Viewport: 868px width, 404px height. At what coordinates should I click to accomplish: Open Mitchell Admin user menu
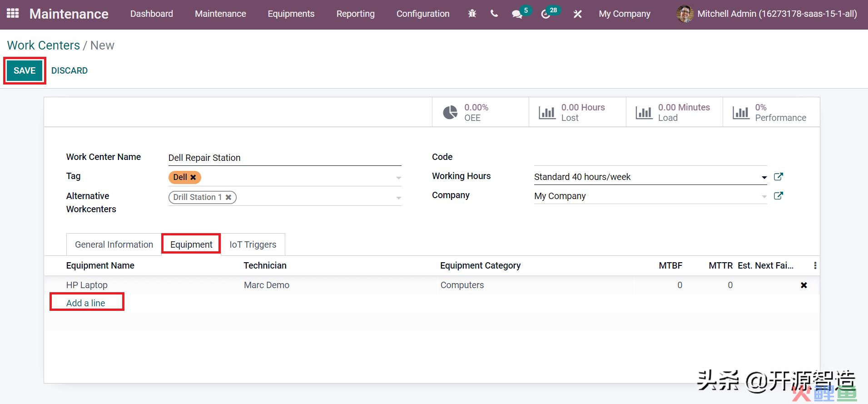point(767,14)
